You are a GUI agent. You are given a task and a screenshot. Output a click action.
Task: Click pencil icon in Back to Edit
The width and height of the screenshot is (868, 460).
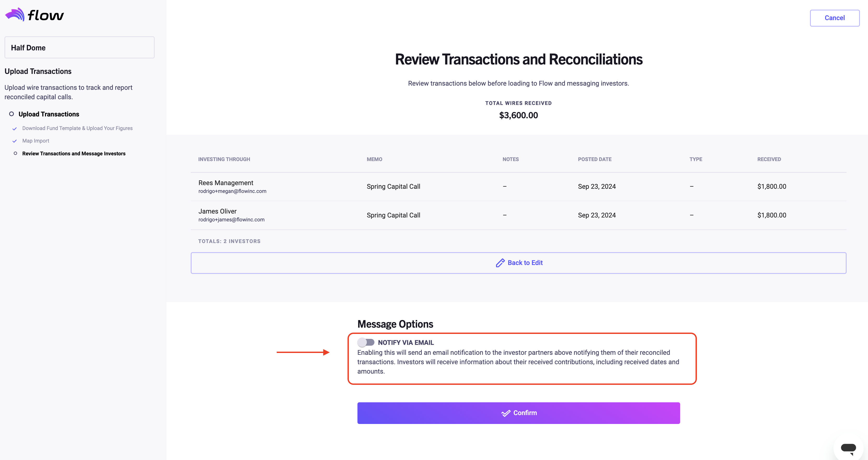[x=500, y=263]
